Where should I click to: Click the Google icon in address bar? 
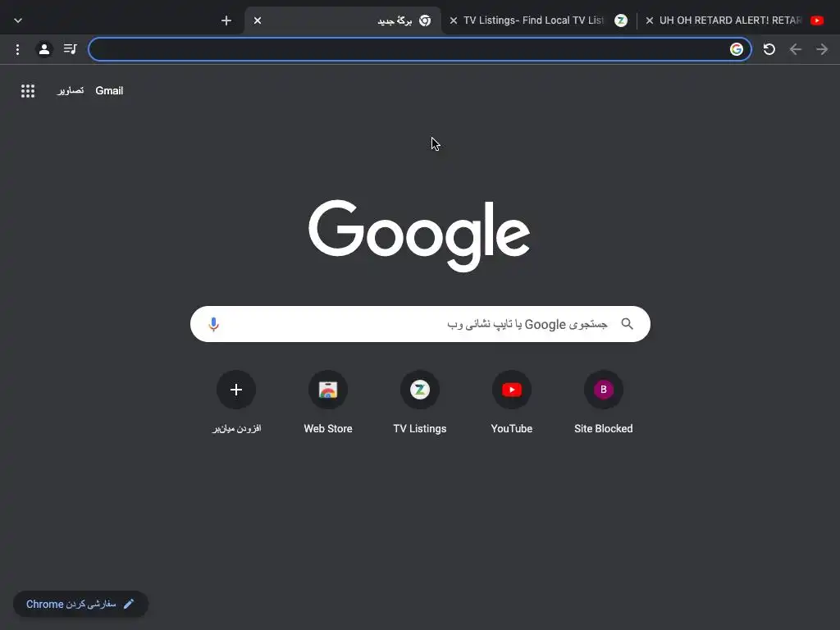pos(736,49)
